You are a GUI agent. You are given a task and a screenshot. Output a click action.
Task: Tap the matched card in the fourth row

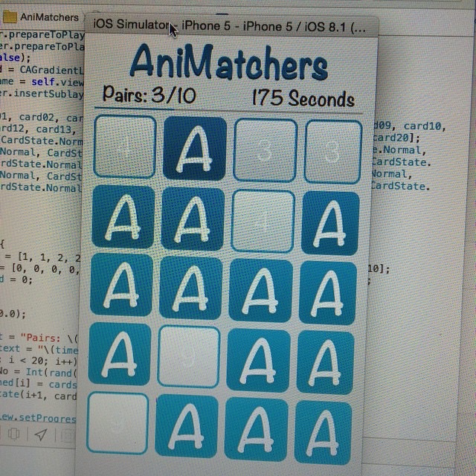click(188, 357)
